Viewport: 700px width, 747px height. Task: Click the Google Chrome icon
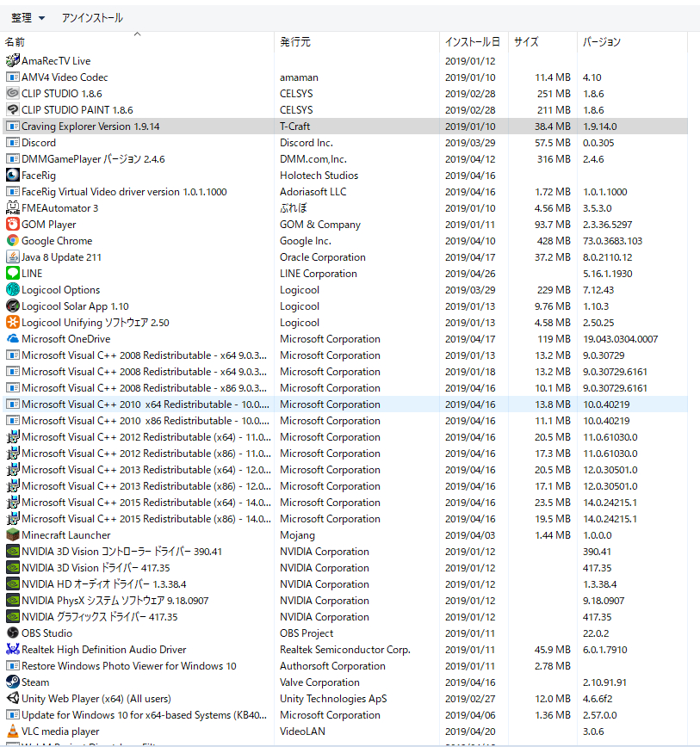tap(12, 241)
